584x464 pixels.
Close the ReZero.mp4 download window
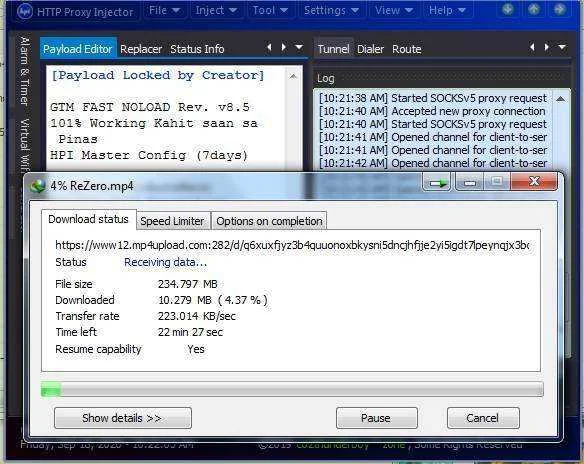tap(534, 181)
